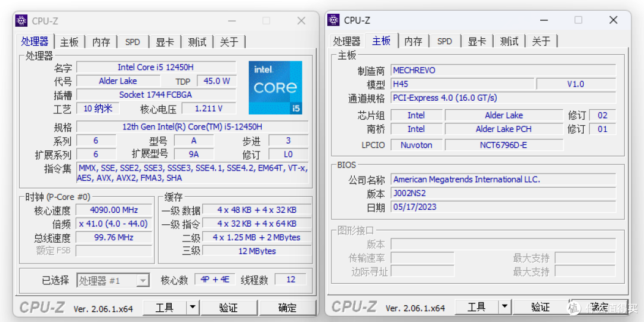The width and height of the screenshot is (644, 322).
Task: Minimize the right CPU-Z window
Action: 544,20
